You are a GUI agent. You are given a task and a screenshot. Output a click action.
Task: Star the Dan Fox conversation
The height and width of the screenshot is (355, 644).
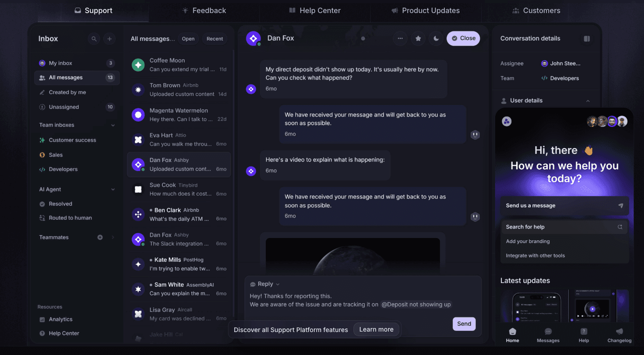pyautogui.click(x=418, y=38)
